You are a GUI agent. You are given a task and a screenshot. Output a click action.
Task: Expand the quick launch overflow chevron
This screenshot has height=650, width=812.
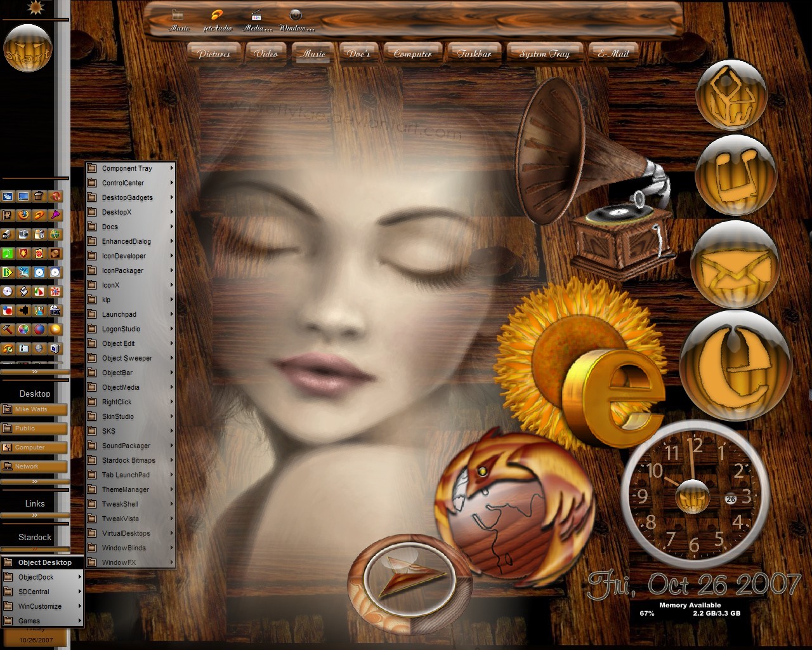pos(34,371)
